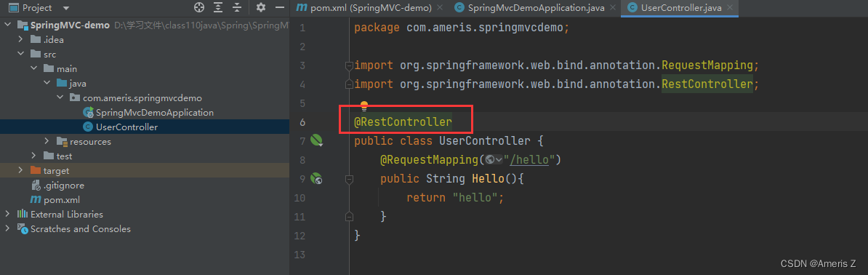Click the .gitignore file icon
Image resolution: width=868 pixels, height=275 pixels.
[x=36, y=186]
